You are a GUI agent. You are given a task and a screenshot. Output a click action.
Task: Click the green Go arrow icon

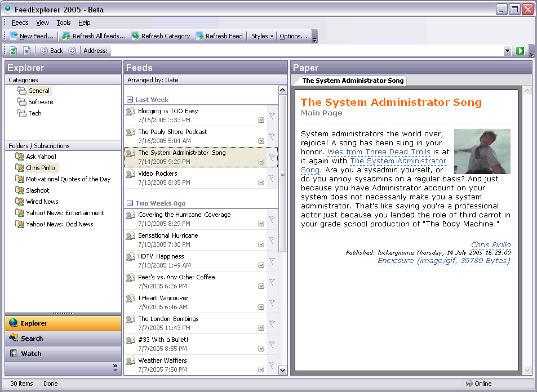click(x=520, y=51)
